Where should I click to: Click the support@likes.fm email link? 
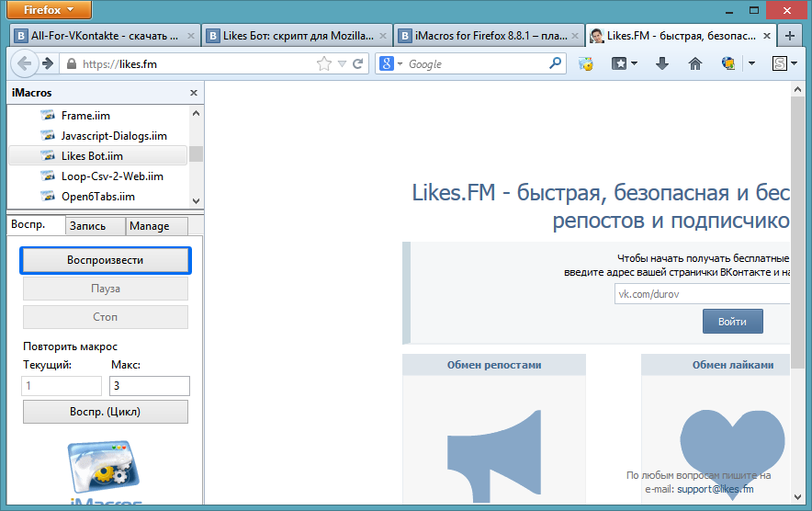tap(716, 489)
